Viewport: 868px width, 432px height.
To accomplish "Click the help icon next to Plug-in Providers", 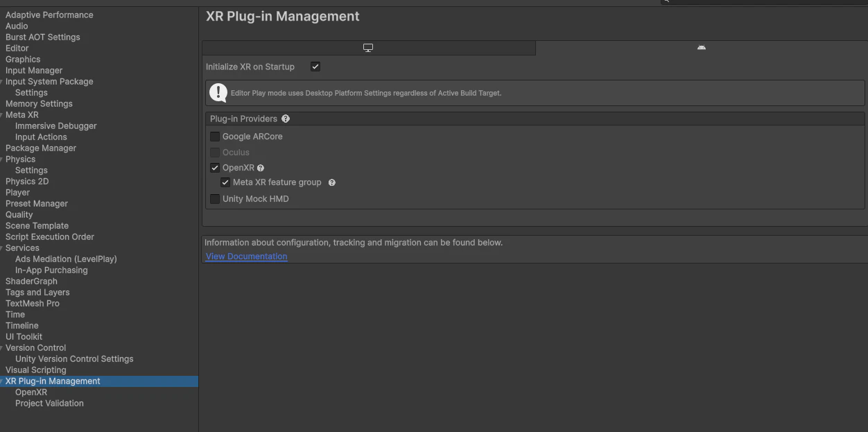I will pyautogui.click(x=286, y=119).
